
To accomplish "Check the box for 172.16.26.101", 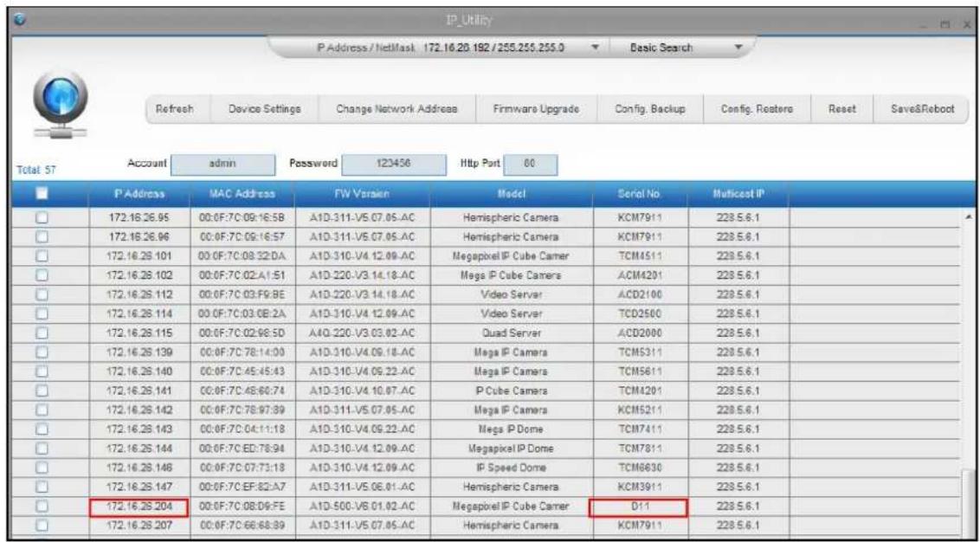I will tap(42, 255).
